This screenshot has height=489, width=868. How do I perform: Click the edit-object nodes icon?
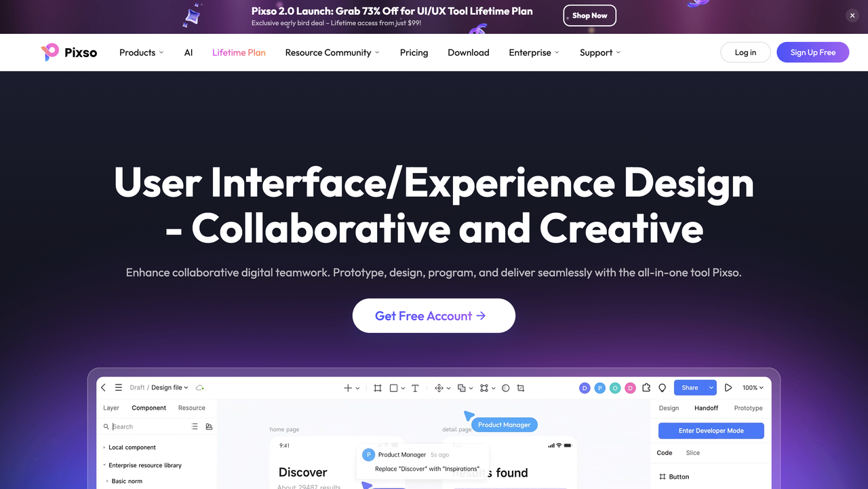pyautogui.click(x=484, y=388)
